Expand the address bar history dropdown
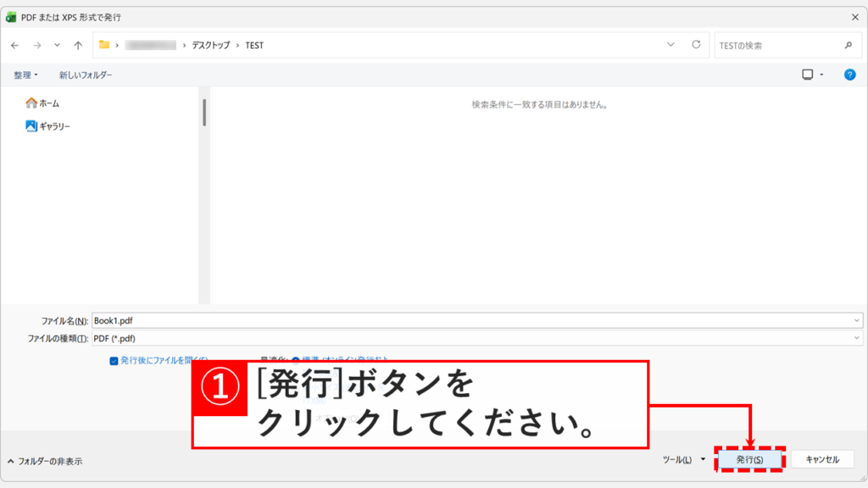The width and height of the screenshot is (868, 488). pos(670,45)
